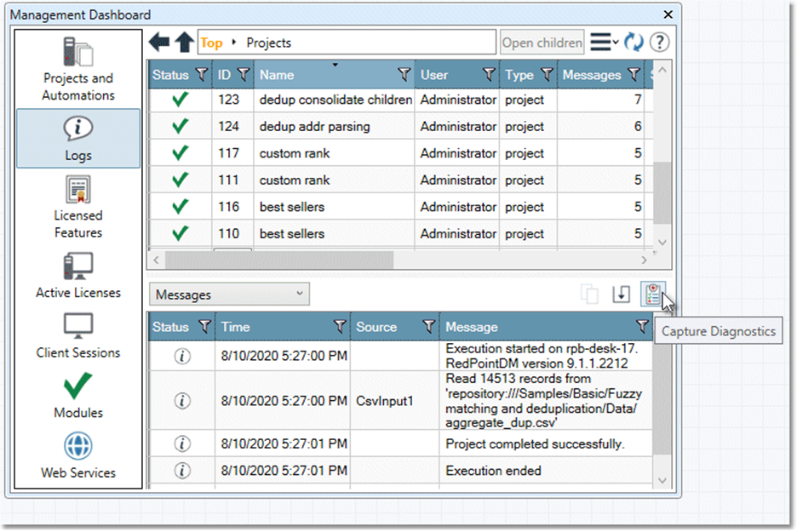The height and width of the screenshot is (532, 797).
Task: Click Top breadcrumb link
Action: (211, 43)
